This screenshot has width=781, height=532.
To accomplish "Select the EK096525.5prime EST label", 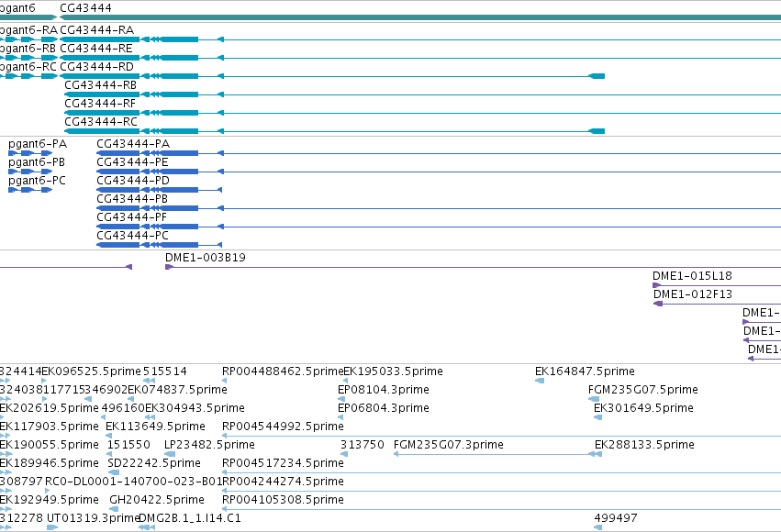I will 91,371.
